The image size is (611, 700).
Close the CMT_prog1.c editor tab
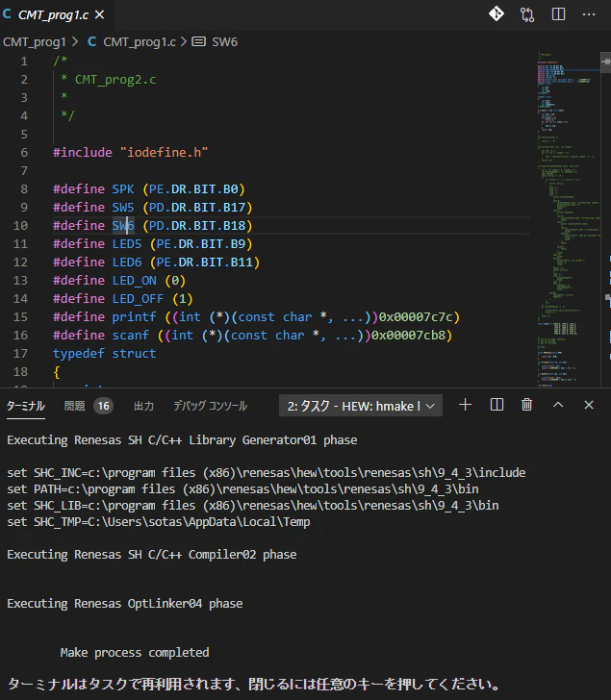(x=100, y=14)
